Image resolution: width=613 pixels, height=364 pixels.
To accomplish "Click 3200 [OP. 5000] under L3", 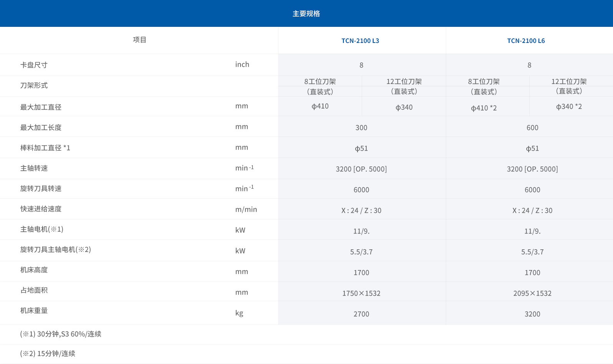I will tap(361, 169).
